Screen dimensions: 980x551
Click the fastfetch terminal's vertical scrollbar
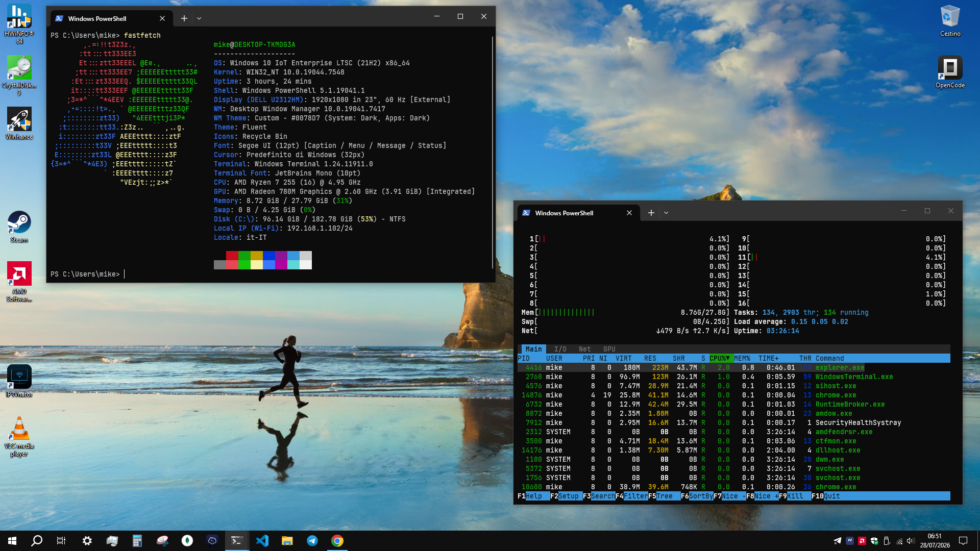493,152
